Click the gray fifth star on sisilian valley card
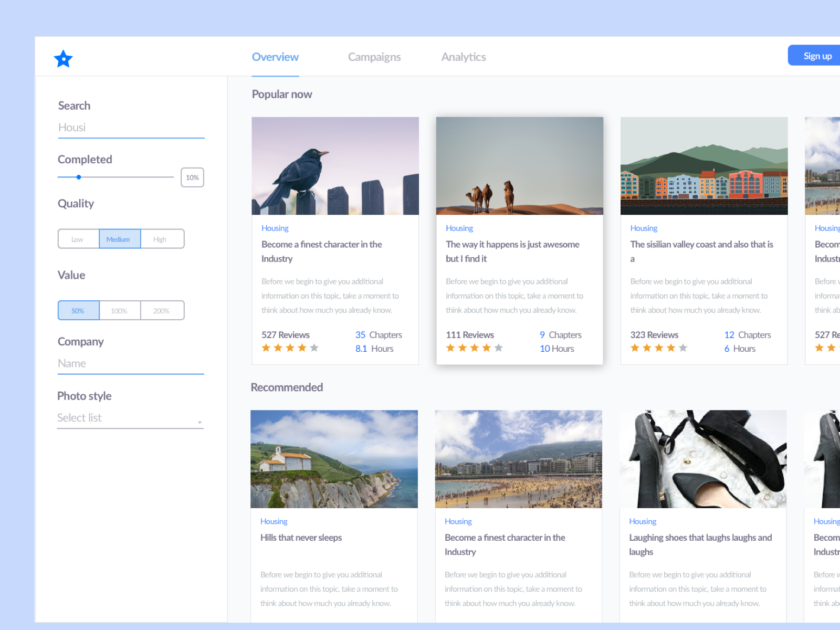 [x=682, y=348]
